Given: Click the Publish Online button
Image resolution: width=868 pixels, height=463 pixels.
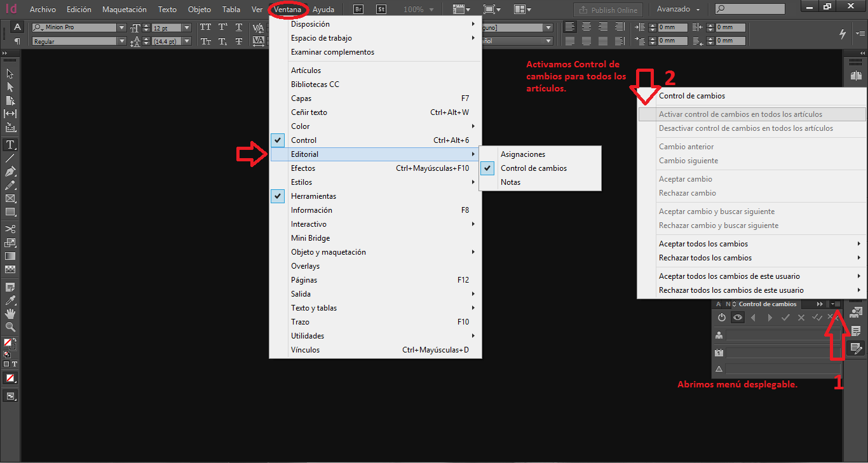Looking at the screenshot, I should [x=607, y=10].
